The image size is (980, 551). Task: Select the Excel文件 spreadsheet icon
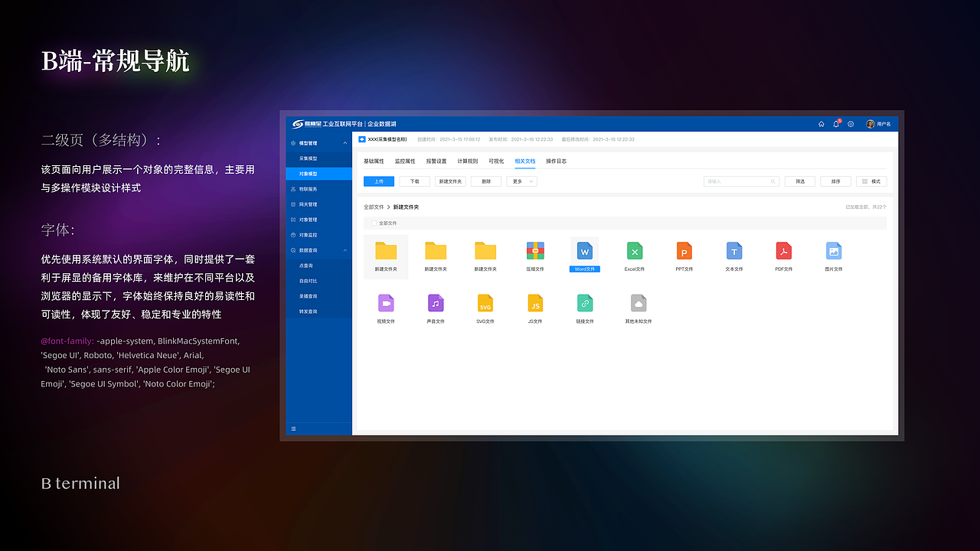click(x=635, y=250)
